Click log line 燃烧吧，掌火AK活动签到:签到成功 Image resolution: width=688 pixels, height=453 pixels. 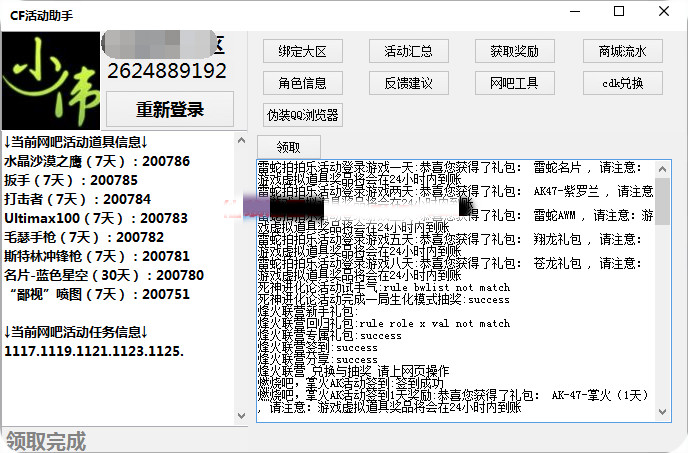351,384
